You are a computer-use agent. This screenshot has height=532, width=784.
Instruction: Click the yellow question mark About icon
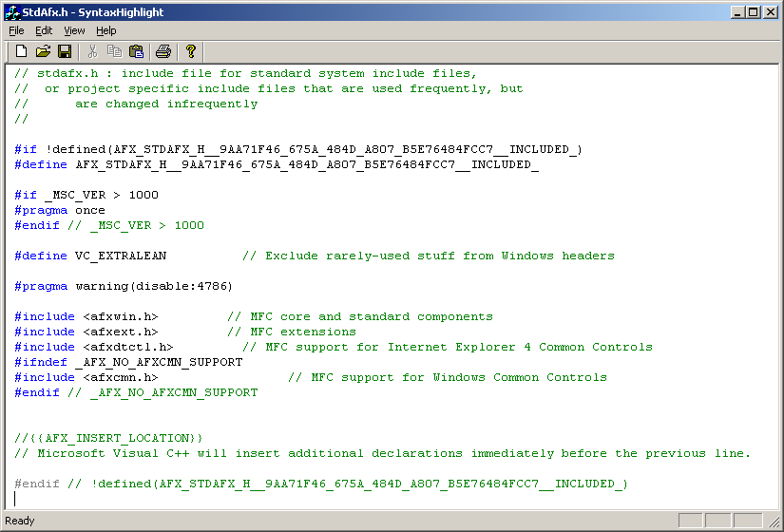pyautogui.click(x=191, y=51)
